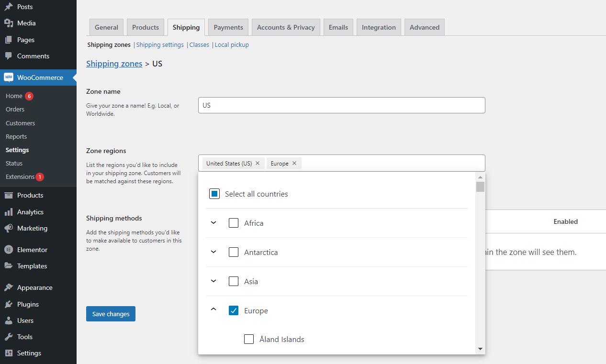
Task: Select the Elementor icon in sidebar
Action: click(x=10, y=250)
